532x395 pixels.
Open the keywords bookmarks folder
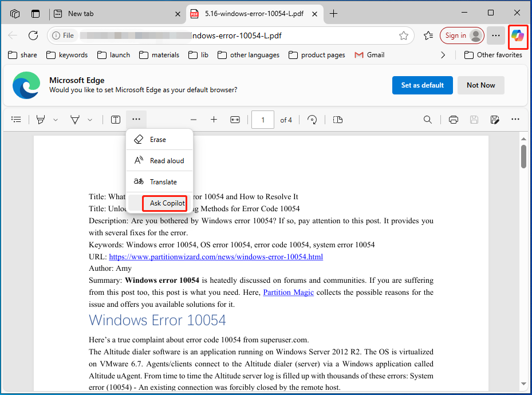pyautogui.click(x=67, y=55)
